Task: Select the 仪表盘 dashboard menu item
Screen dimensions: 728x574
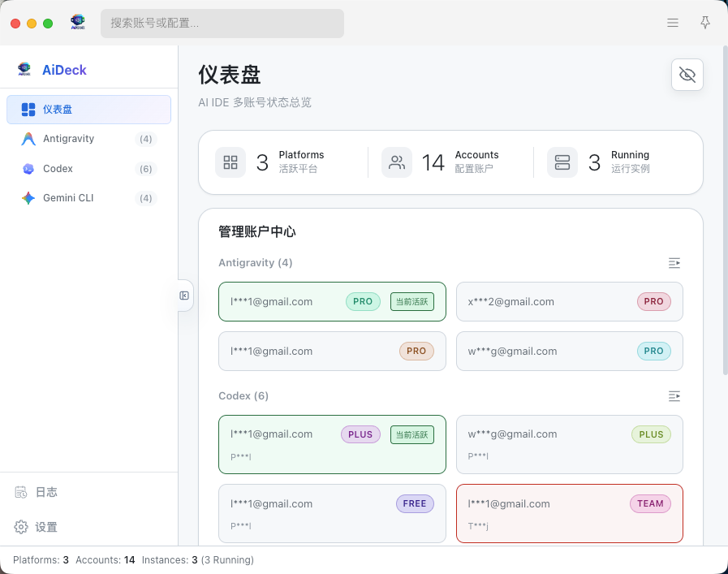Action: coord(88,110)
